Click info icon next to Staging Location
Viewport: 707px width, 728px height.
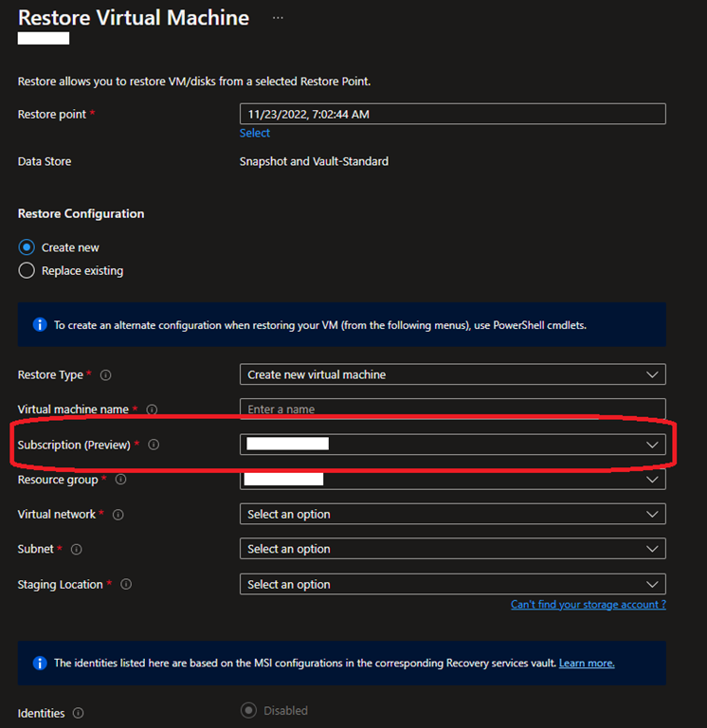pyautogui.click(x=126, y=585)
